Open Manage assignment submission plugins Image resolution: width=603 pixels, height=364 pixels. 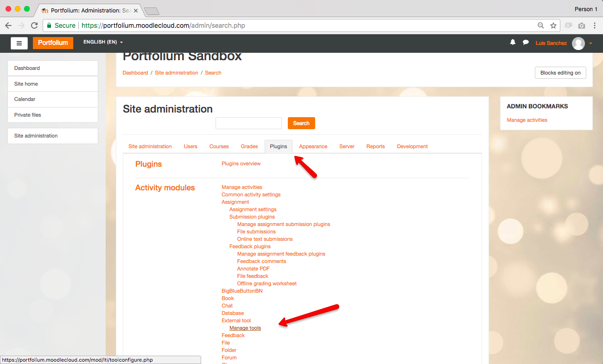click(x=284, y=224)
